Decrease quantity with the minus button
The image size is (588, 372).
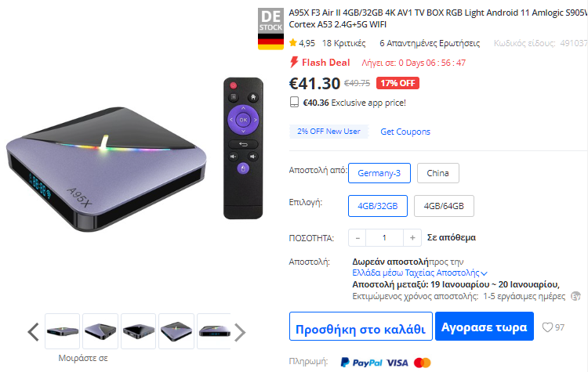coord(358,238)
